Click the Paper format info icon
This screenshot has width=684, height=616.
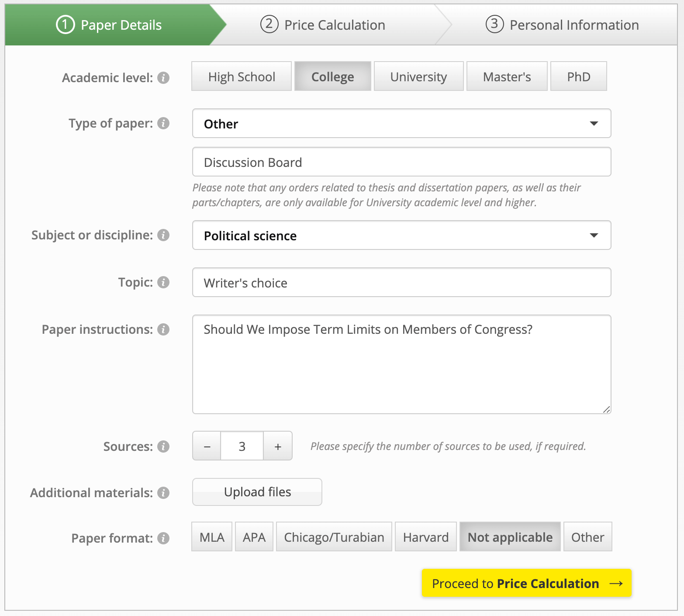pos(163,538)
